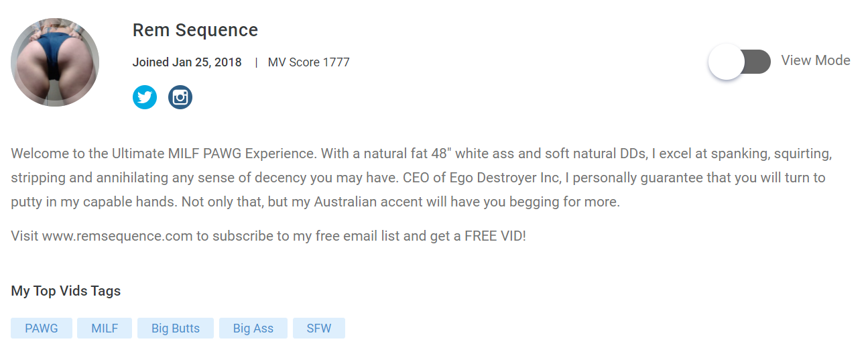Choose the Big Ass tag

pos(253,328)
